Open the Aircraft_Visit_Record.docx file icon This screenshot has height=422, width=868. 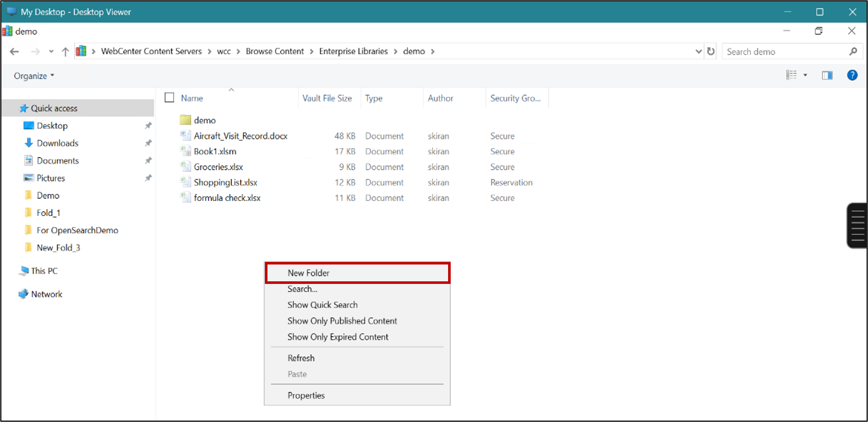[x=185, y=136]
